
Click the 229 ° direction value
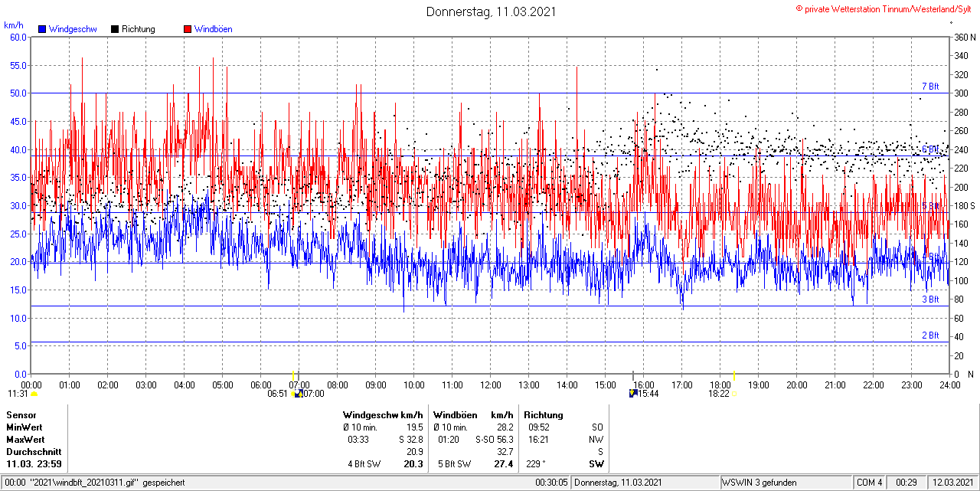pyautogui.click(x=536, y=464)
